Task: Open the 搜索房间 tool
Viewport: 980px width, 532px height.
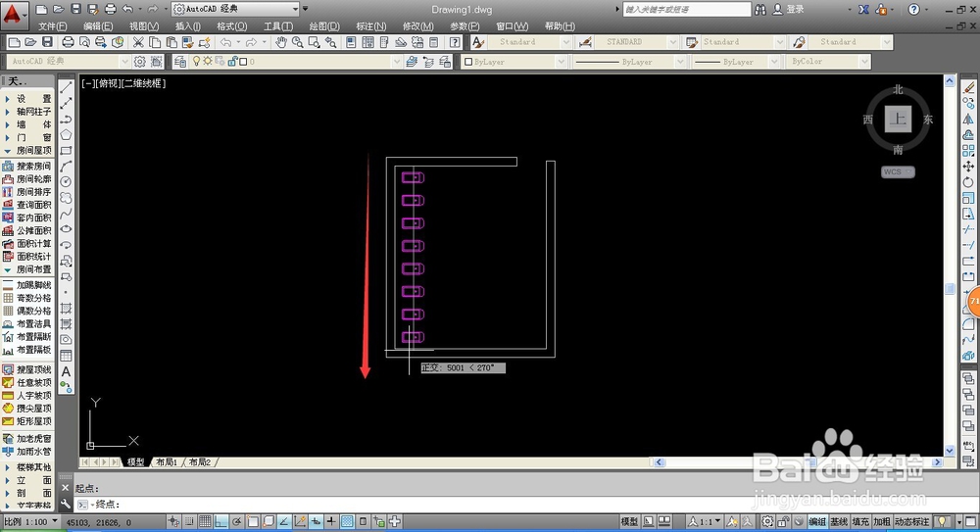Action: click(26, 167)
